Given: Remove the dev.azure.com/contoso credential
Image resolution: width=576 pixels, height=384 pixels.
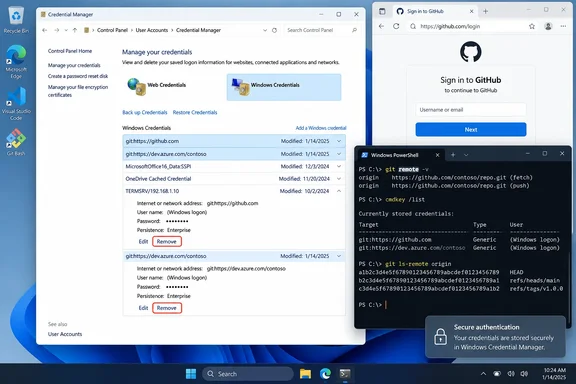Looking at the screenshot, I should point(167,308).
